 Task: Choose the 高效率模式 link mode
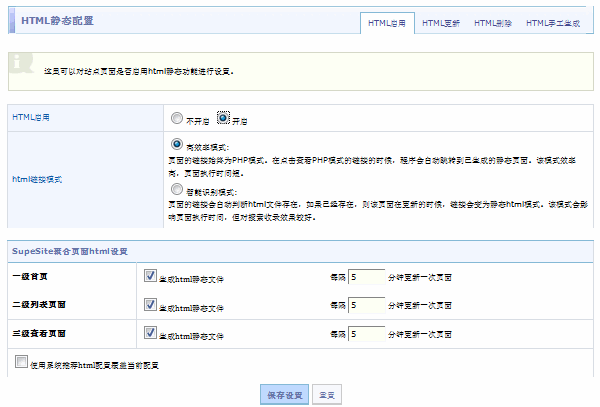(177, 144)
